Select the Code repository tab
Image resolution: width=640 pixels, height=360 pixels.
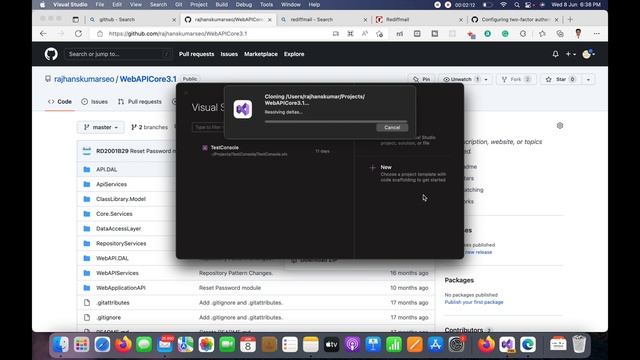point(60,102)
